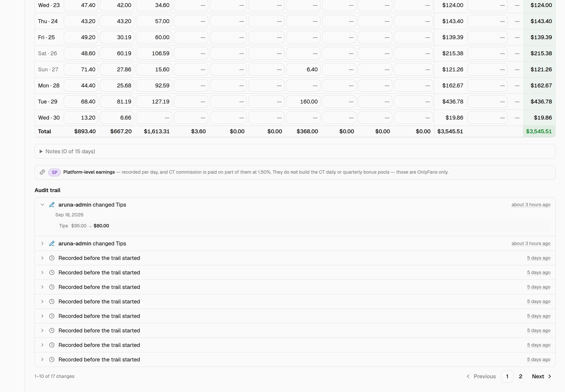Click the Wed 23 cell showing 47.40

click(x=81, y=5)
